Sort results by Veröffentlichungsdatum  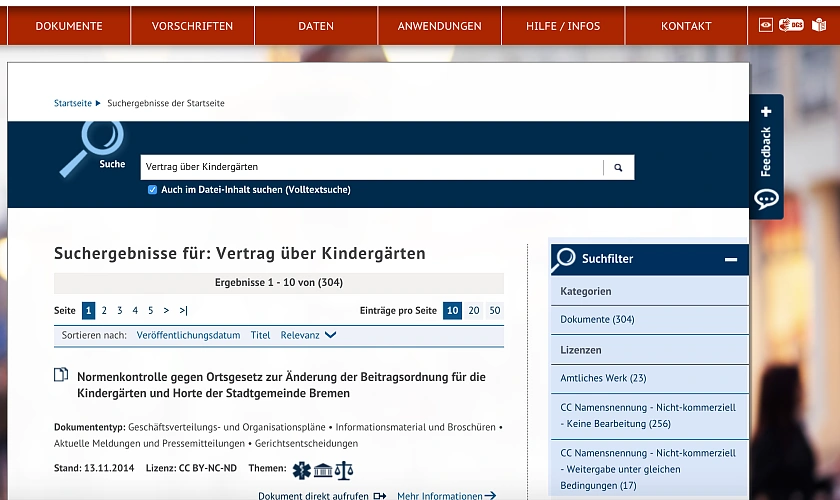(x=188, y=335)
